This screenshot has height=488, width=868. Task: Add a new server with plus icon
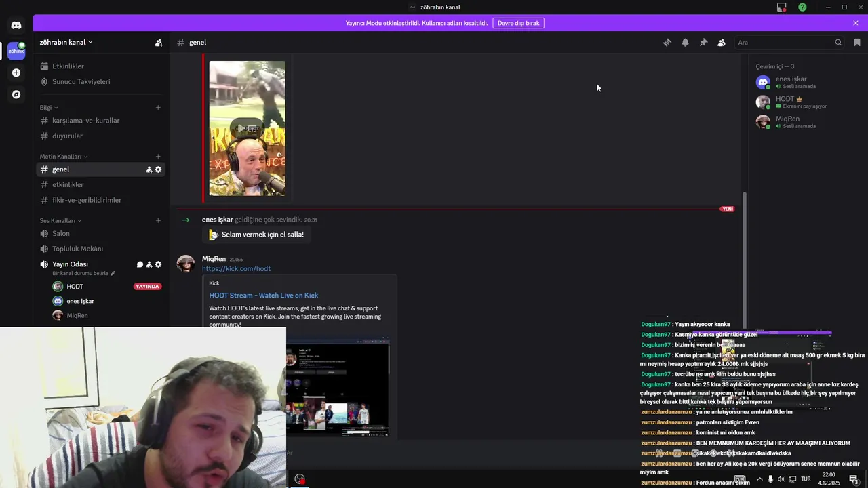(16, 73)
